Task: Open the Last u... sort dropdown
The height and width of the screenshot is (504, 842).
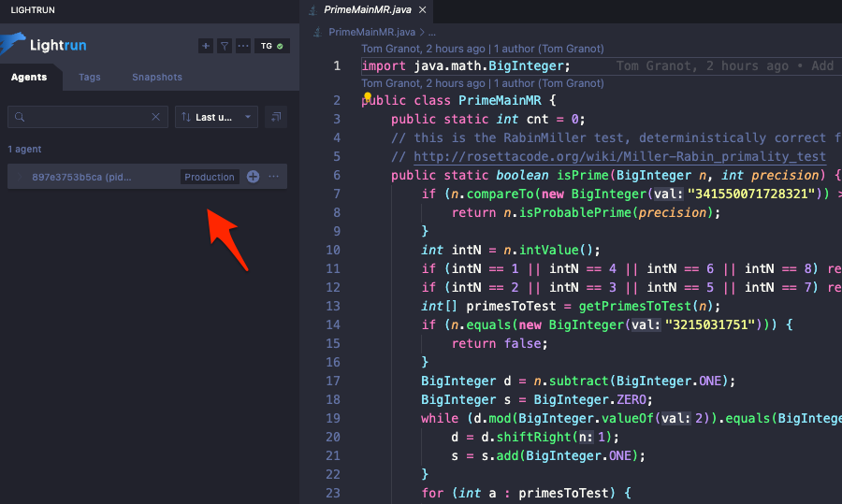Action: coord(216,117)
